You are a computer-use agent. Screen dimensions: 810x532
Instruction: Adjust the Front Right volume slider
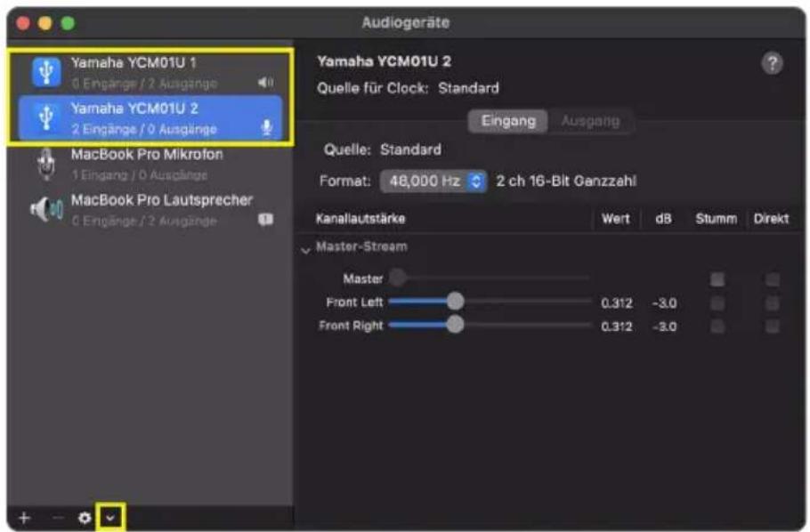[489, 326]
